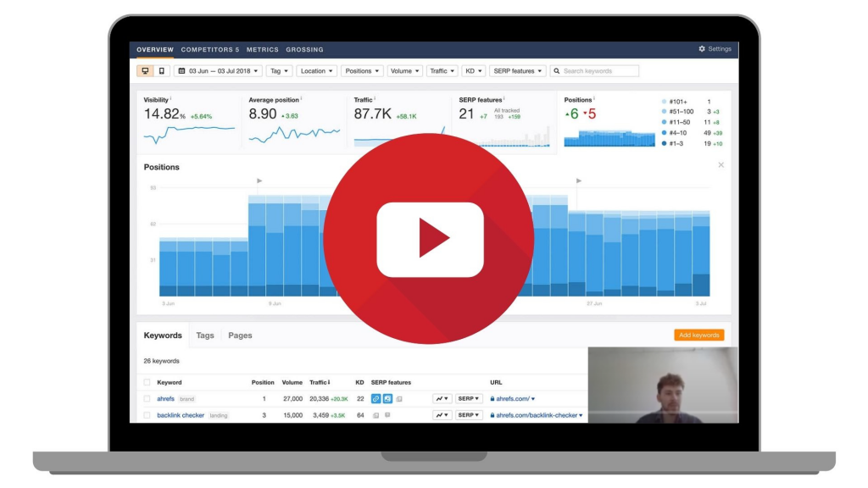Click the brand tag next to ahrefs
This screenshot has height=488, width=868.
coord(187,399)
